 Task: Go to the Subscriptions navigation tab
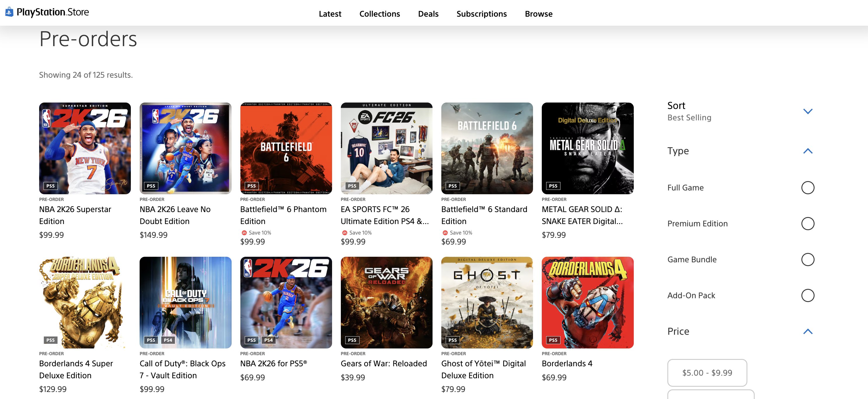(481, 14)
